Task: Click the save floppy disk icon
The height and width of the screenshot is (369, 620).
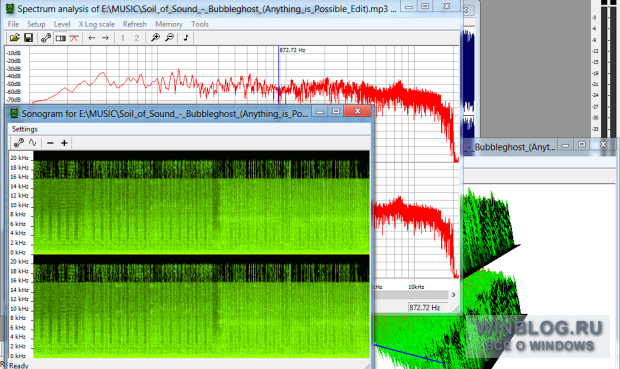Action: 28,38
